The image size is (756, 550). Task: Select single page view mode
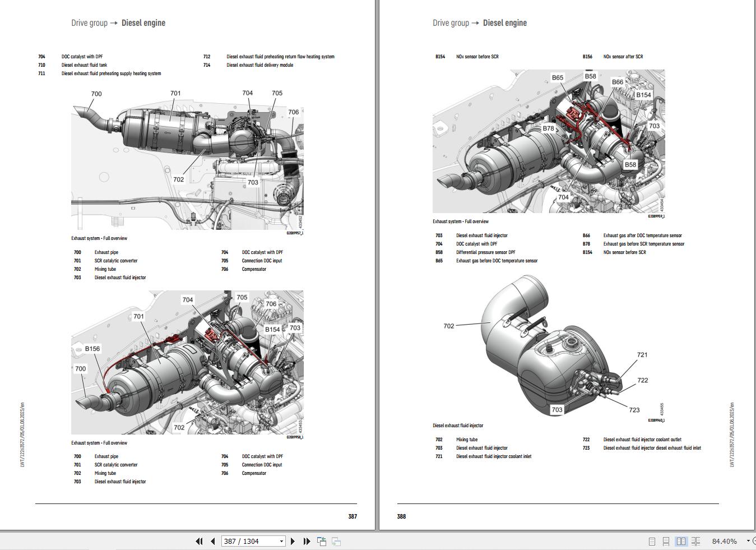tap(652, 541)
